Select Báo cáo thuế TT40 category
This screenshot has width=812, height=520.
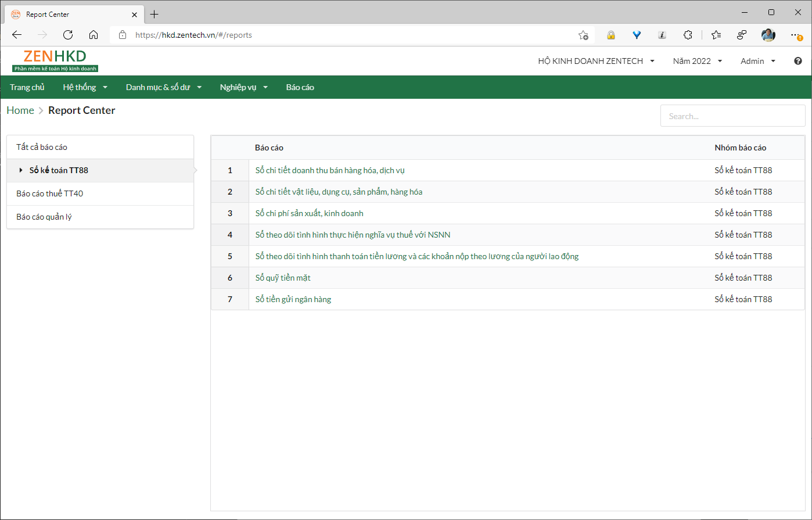[50, 193]
